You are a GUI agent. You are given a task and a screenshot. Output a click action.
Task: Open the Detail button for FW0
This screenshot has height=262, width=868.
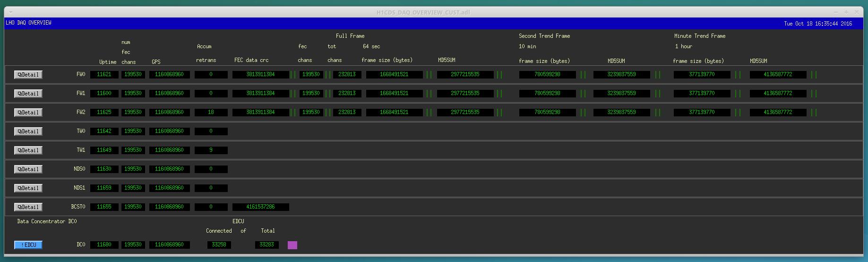pyautogui.click(x=28, y=75)
